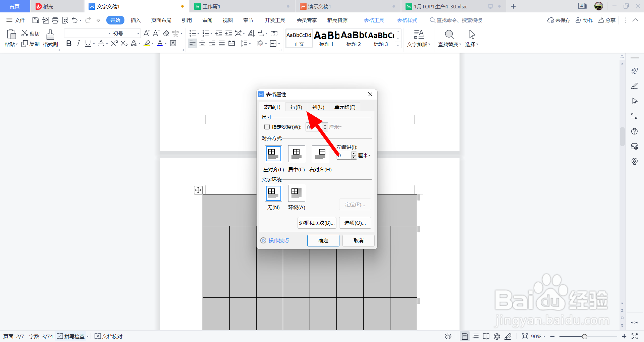The width and height of the screenshot is (644, 342).
Task: Switch to the 列(U) tab
Action: coord(318,107)
